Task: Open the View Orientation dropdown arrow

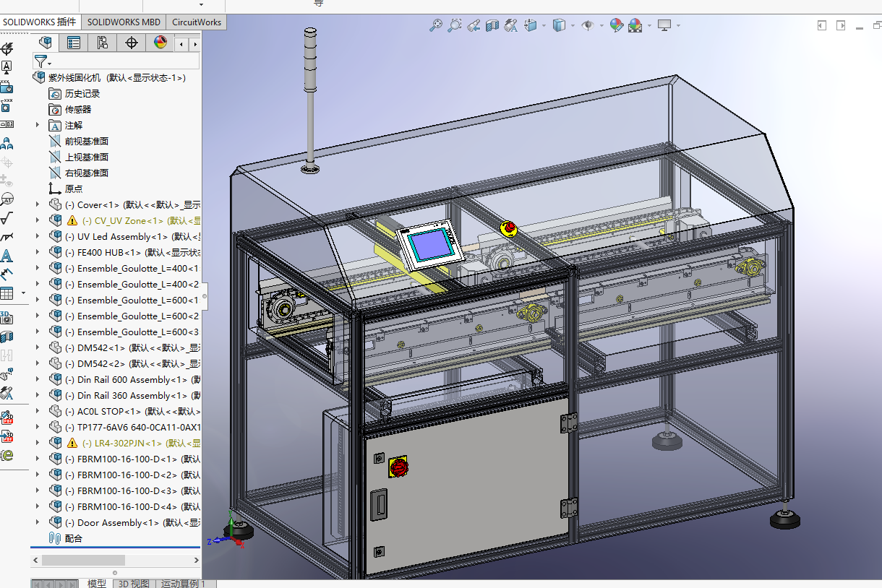Action: (x=544, y=26)
